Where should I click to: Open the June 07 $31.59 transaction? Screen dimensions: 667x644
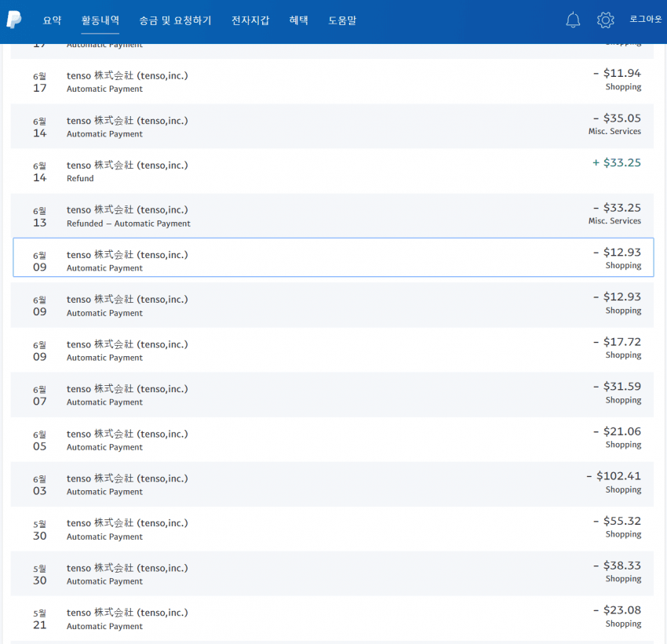pyautogui.click(x=332, y=395)
